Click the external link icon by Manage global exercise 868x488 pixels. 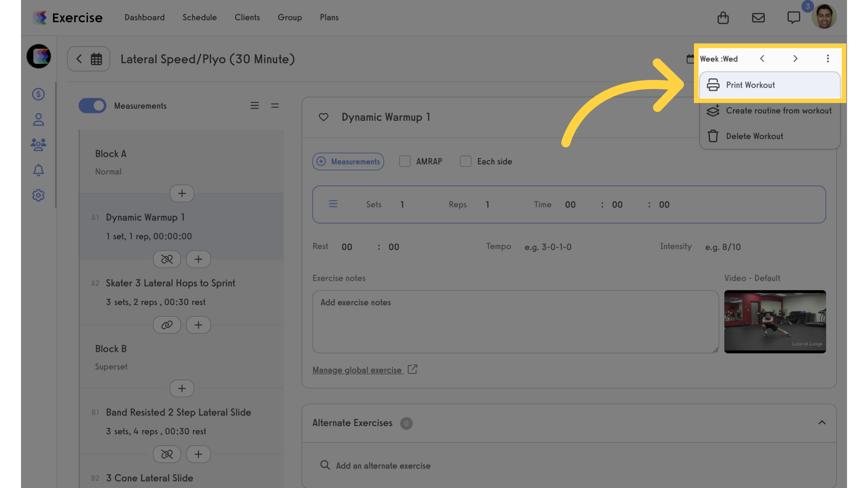pos(412,370)
